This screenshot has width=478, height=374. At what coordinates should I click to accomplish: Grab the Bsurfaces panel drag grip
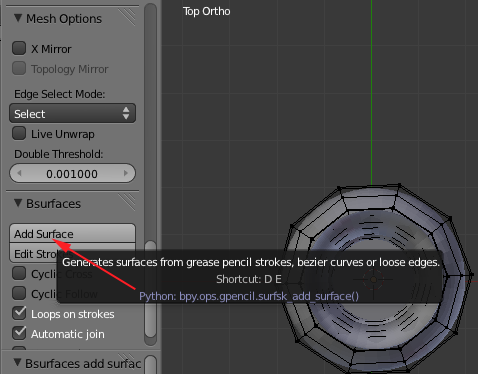tap(127, 202)
